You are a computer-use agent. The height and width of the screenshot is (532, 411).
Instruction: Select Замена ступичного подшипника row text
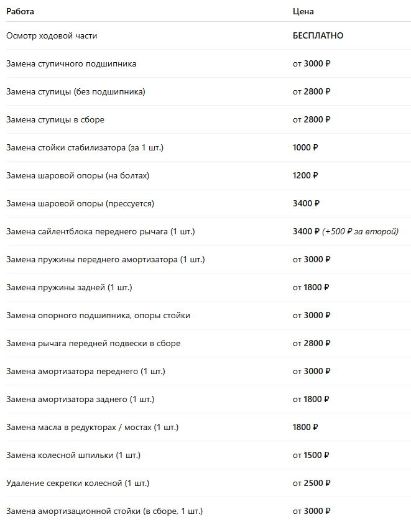[72, 64]
